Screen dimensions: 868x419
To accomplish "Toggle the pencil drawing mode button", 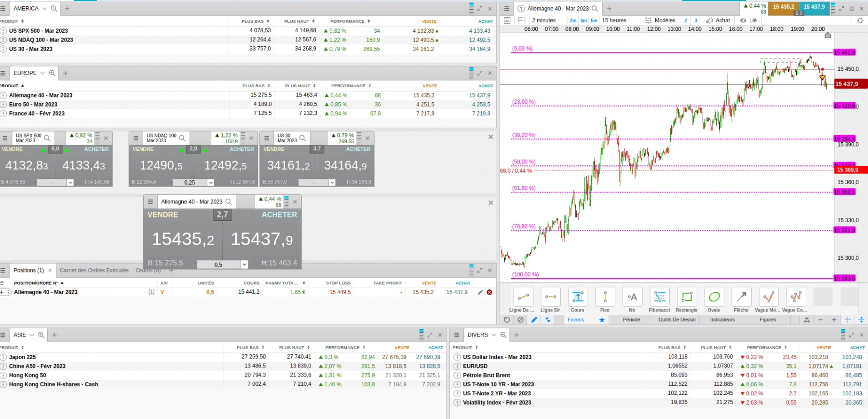I will 534,320.
